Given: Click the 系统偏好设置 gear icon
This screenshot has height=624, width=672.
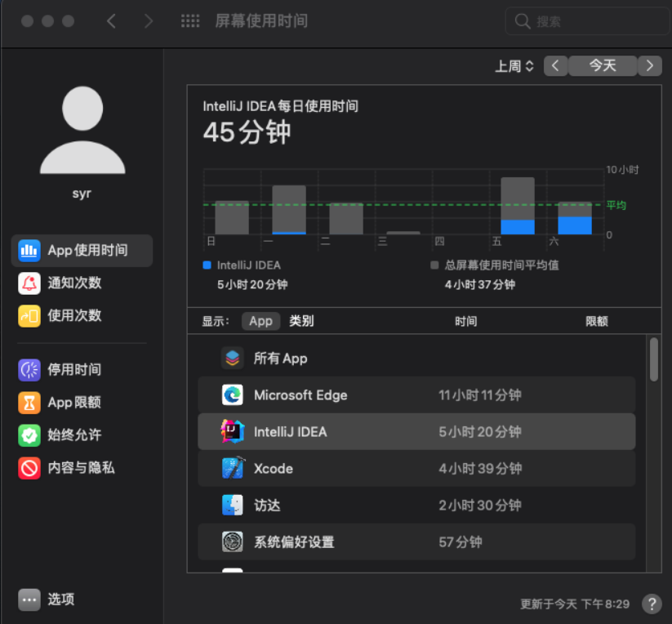Looking at the screenshot, I should click(232, 542).
